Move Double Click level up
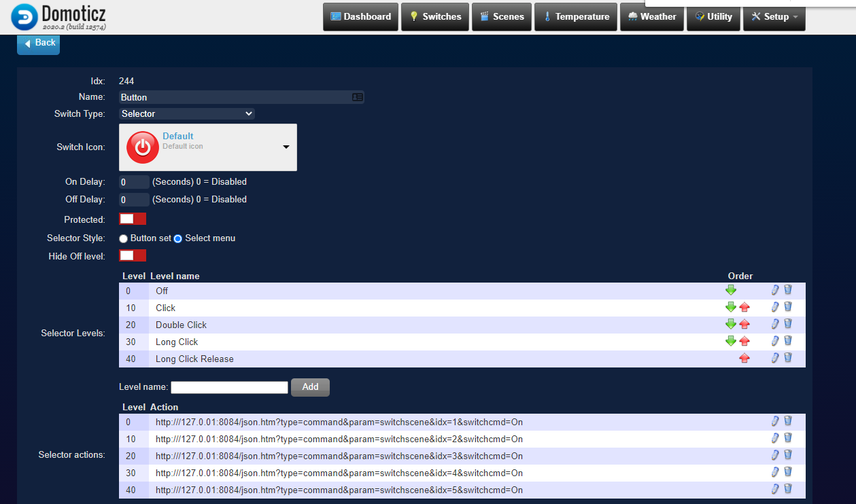Image resolution: width=856 pixels, height=504 pixels. [744, 324]
